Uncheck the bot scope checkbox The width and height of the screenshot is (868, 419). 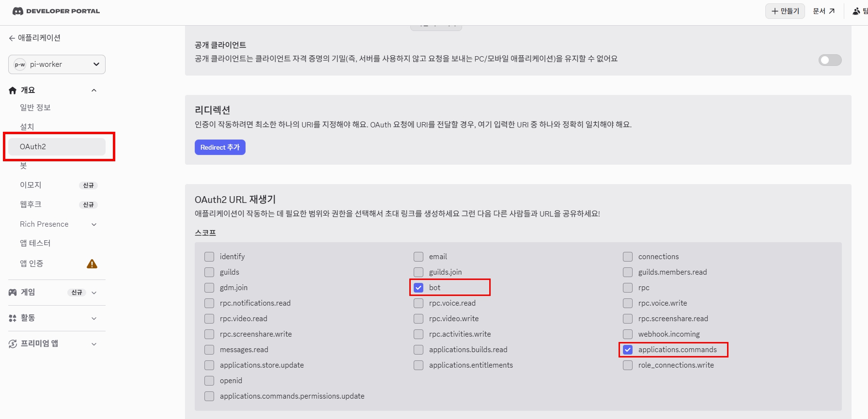tap(418, 288)
